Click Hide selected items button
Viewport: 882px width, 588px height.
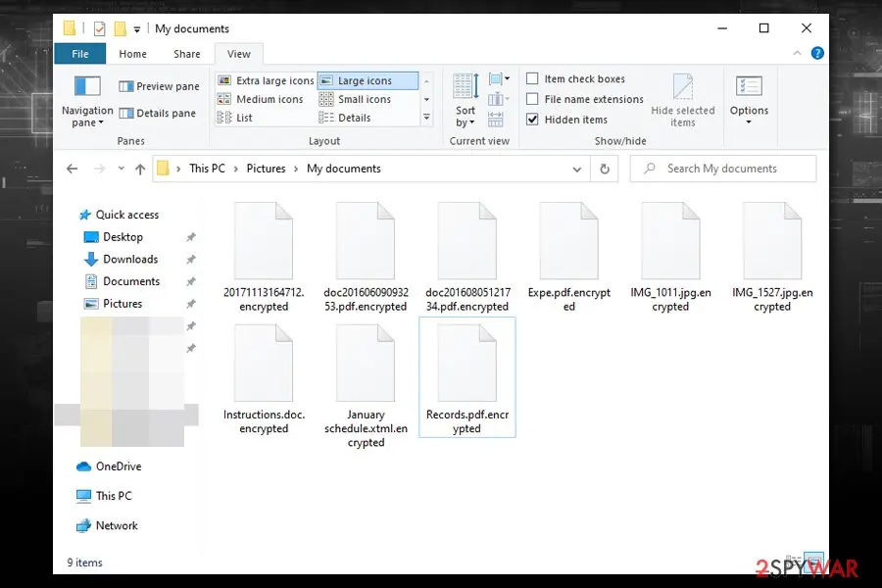coord(682,101)
